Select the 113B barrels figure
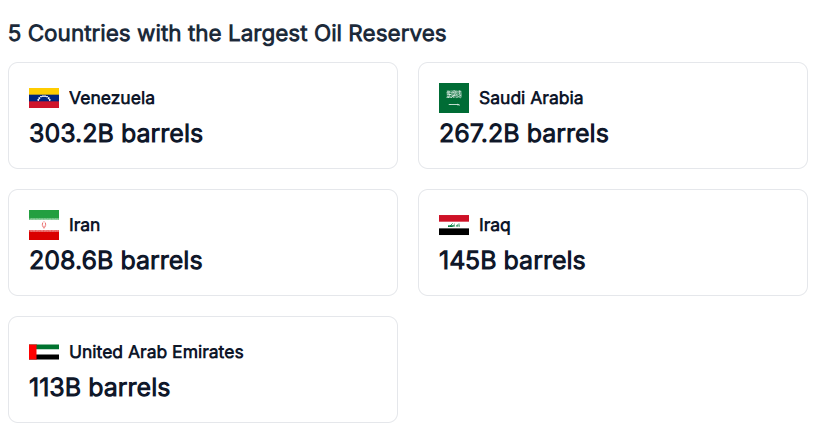837x444 pixels. tap(100, 387)
